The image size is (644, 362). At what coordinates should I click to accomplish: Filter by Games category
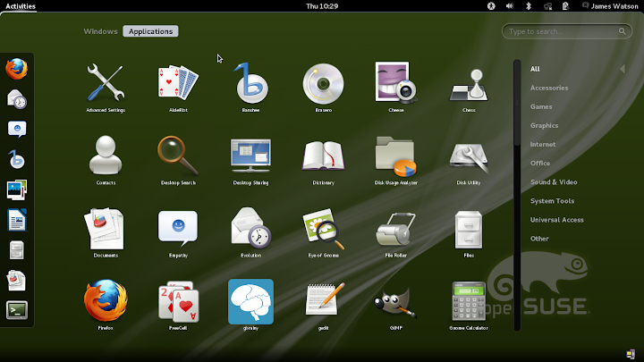click(x=541, y=106)
